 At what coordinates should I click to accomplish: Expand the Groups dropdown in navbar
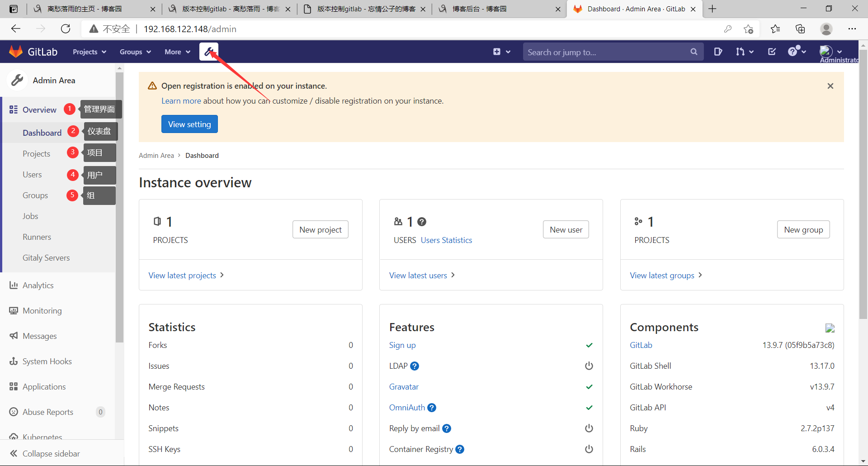[135, 52]
